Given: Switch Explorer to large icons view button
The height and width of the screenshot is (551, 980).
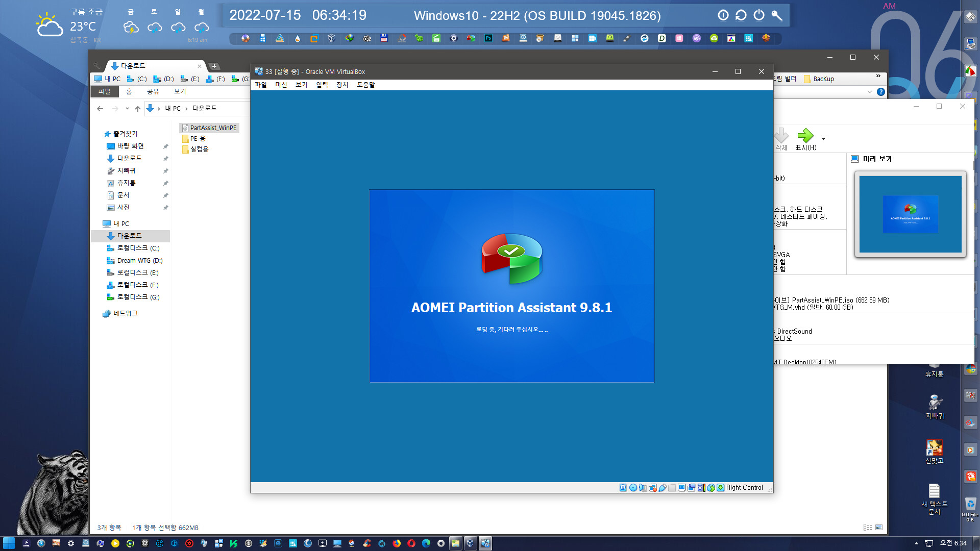Looking at the screenshot, I should 879,528.
